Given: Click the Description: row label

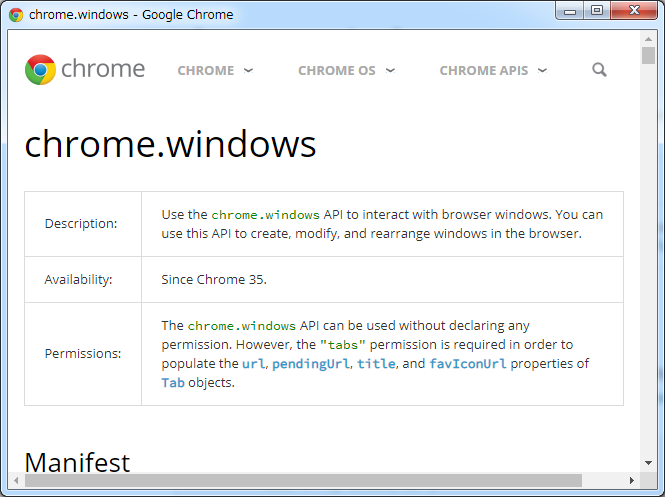Looking at the screenshot, I should click(81, 223).
